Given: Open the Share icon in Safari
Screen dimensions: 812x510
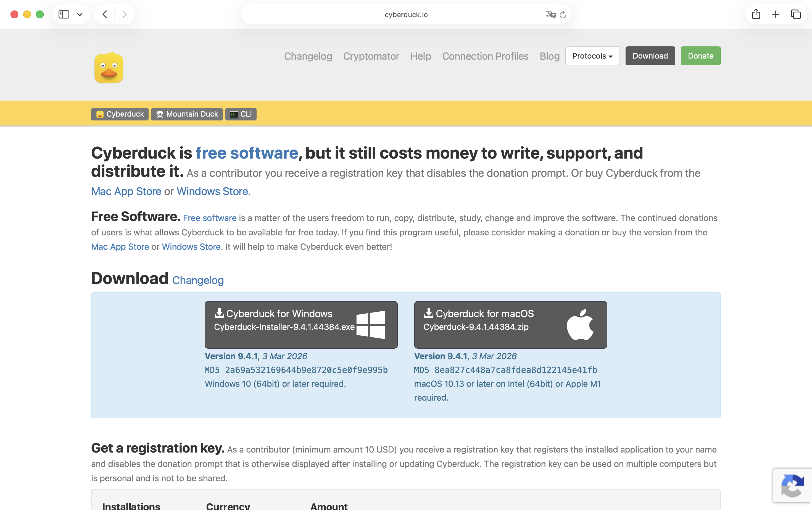Looking at the screenshot, I should pyautogui.click(x=756, y=14).
